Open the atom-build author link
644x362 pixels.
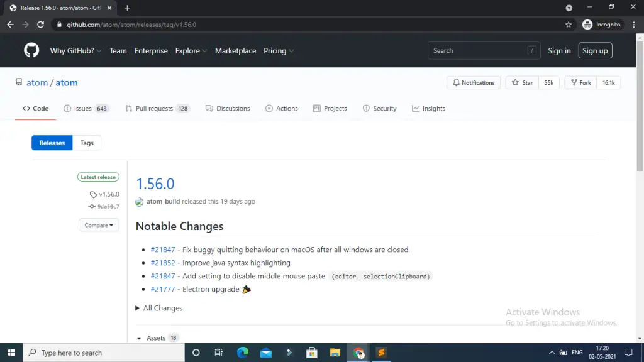click(x=163, y=202)
